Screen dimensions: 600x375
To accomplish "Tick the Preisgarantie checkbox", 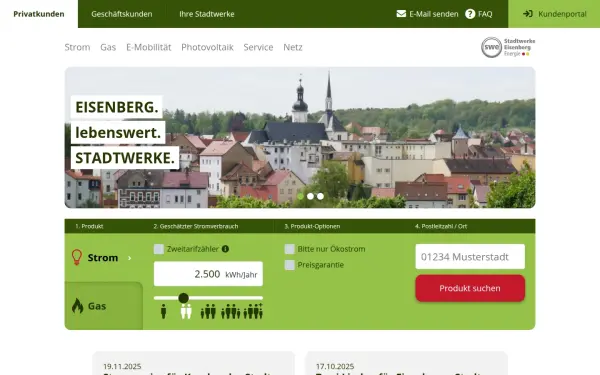I will (x=290, y=265).
